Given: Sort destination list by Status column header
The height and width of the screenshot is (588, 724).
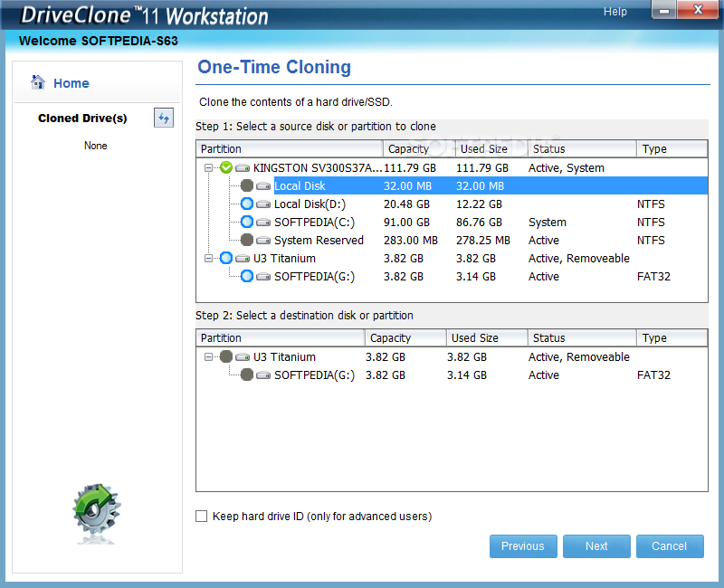Looking at the screenshot, I should (582, 338).
